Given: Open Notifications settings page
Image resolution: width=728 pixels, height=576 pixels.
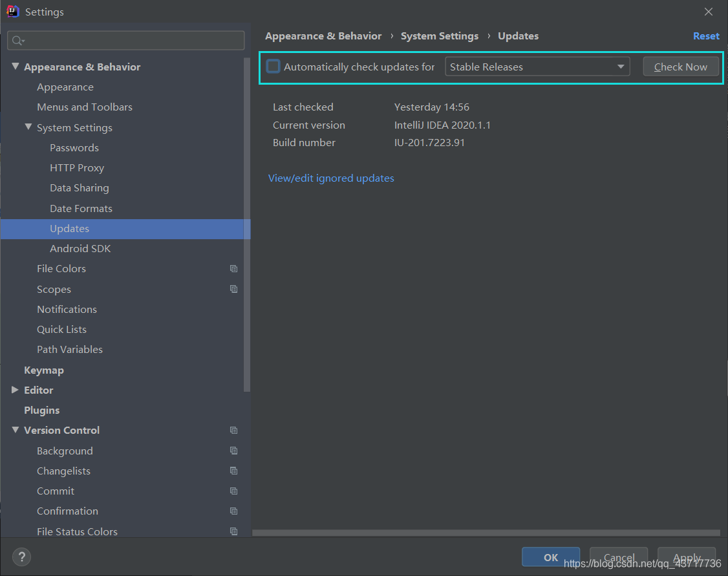Looking at the screenshot, I should tap(67, 309).
